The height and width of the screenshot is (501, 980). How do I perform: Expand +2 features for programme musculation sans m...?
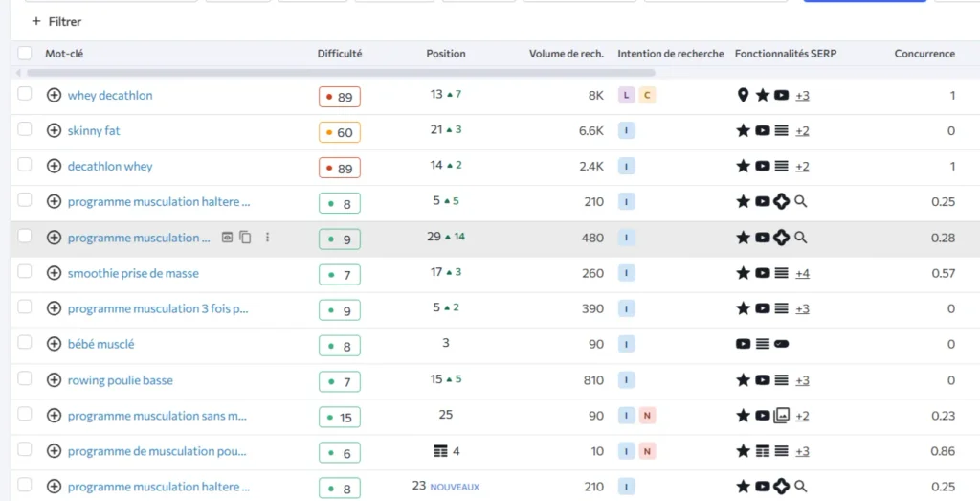[803, 416]
